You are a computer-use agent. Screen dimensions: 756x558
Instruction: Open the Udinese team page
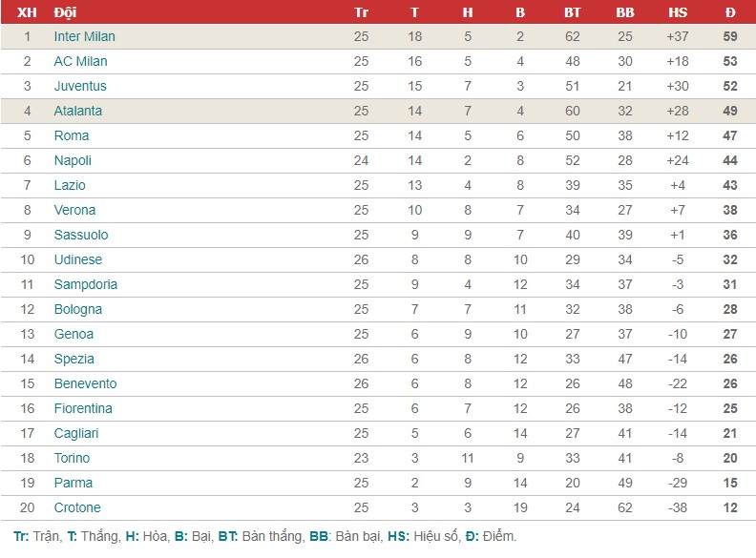pyautogui.click(x=78, y=259)
